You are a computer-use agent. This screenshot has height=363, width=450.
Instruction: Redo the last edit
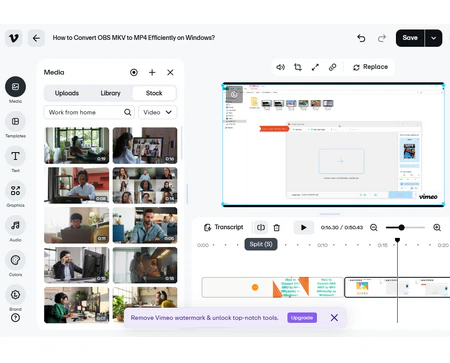point(382,38)
